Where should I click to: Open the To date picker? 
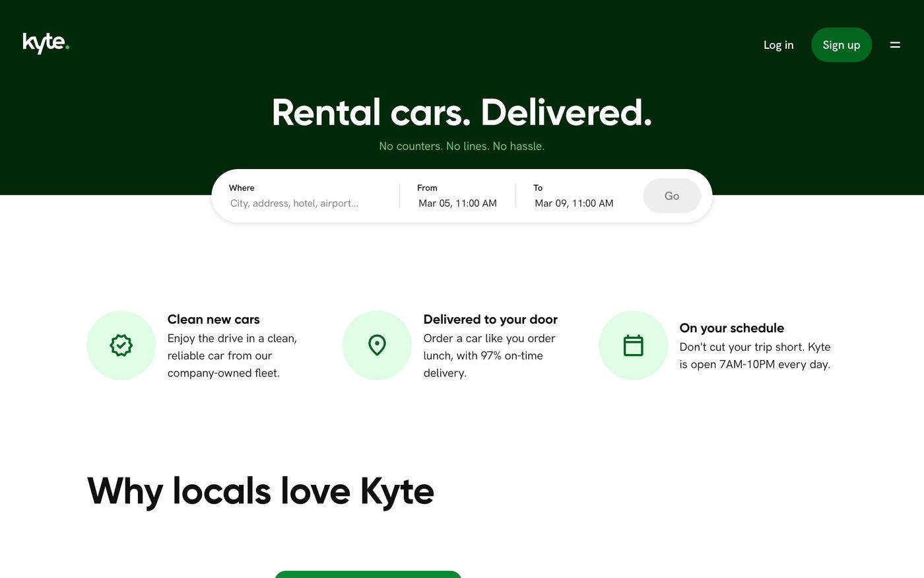(574, 203)
